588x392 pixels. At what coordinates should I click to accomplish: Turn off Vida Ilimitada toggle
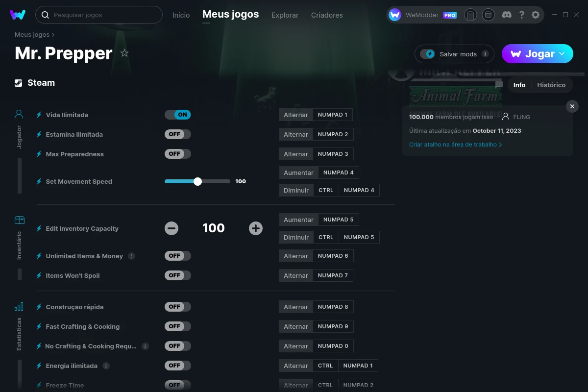[x=178, y=115]
